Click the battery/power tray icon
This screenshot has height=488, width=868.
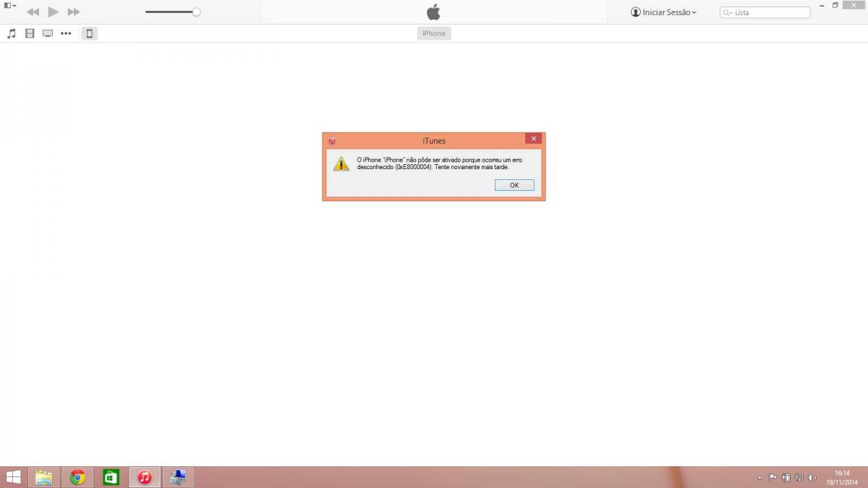pos(786,478)
